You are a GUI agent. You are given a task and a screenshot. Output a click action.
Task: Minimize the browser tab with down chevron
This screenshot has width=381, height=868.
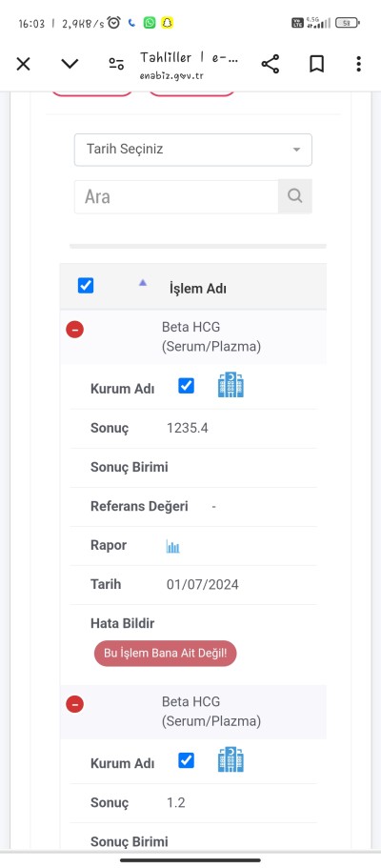pos(70,64)
